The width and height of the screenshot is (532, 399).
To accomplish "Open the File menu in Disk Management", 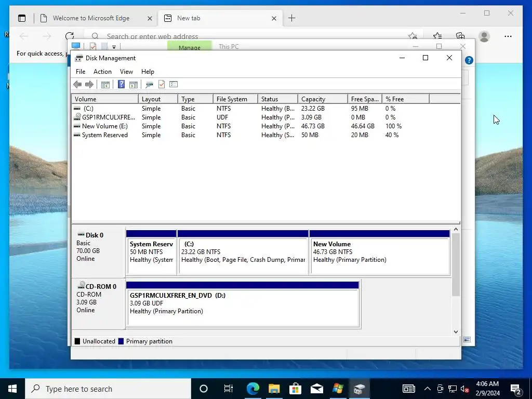I will (x=81, y=72).
